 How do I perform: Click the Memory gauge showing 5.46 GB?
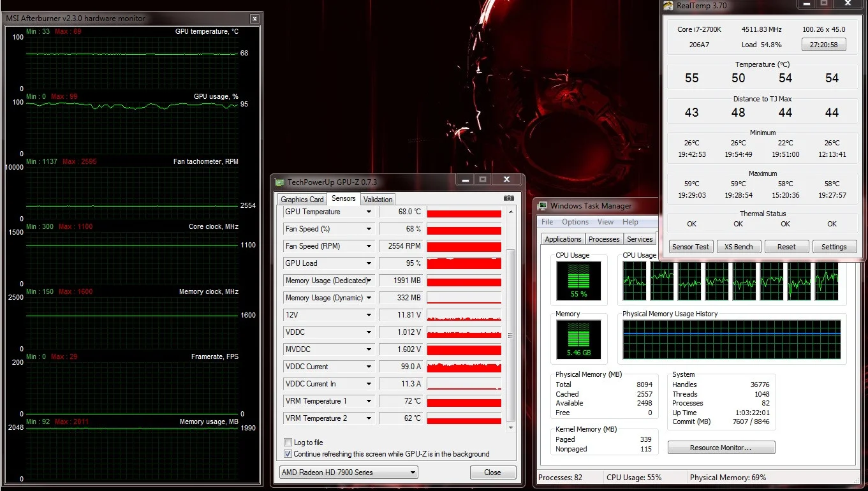pos(578,339)
